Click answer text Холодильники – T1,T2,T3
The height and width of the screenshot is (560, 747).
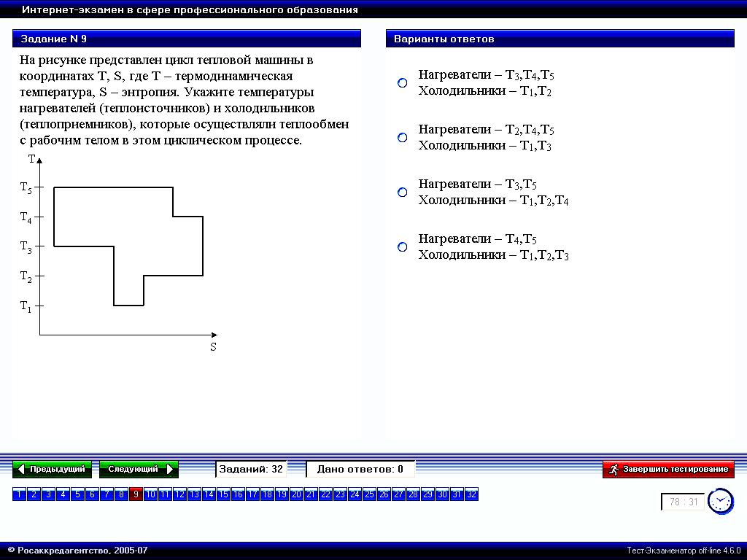pos(494,255)
